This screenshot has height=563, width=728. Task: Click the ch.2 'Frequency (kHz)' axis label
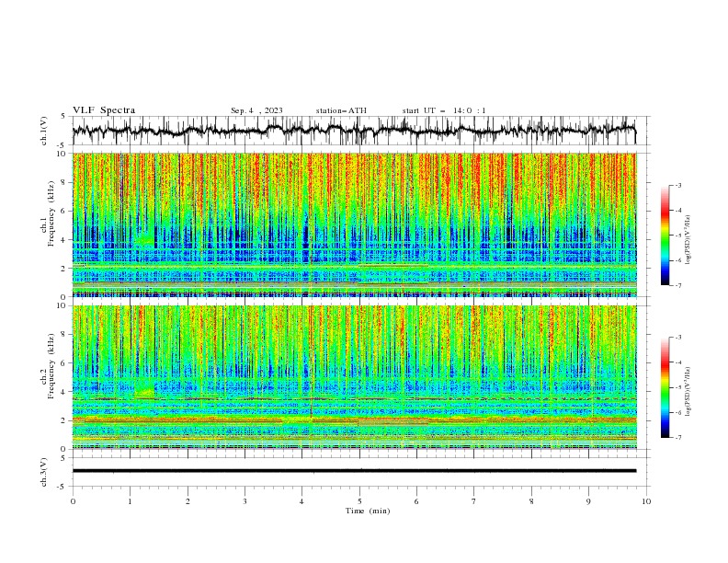[x=51, y=365]
